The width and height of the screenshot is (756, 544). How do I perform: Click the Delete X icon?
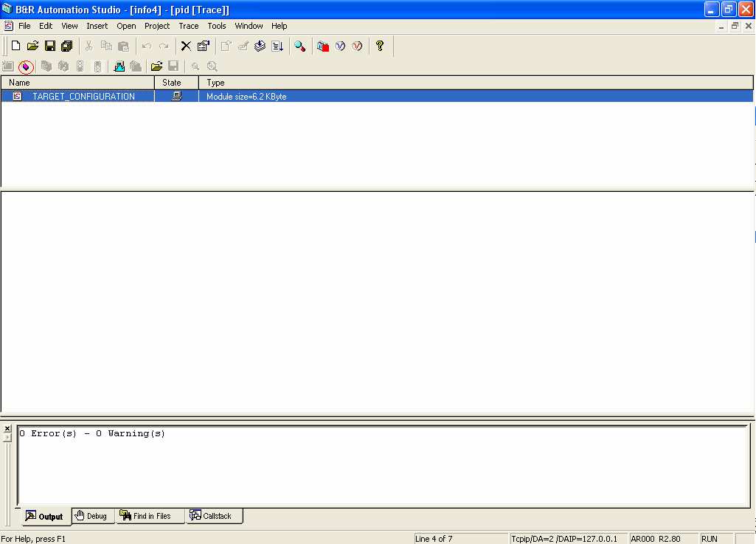tap(186, 46)
